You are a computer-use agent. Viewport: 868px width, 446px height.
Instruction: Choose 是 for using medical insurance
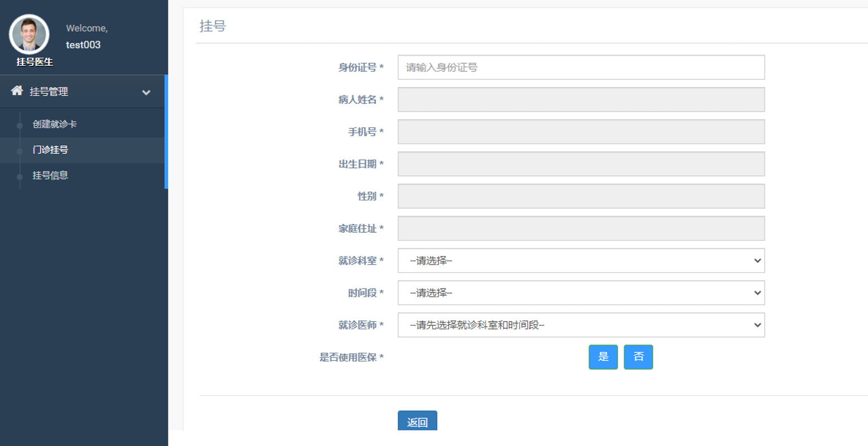[603, 357]
